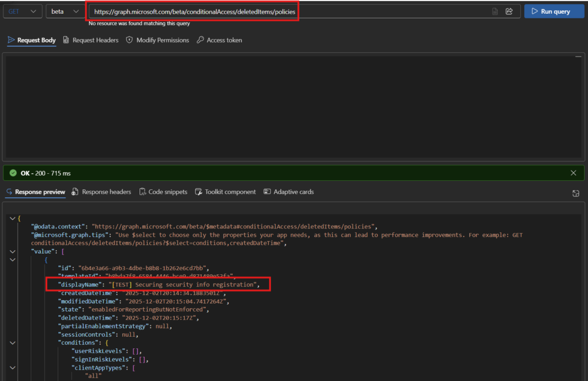Open the Code snippets tab
588x381 pixels.
tap(163, 192)
